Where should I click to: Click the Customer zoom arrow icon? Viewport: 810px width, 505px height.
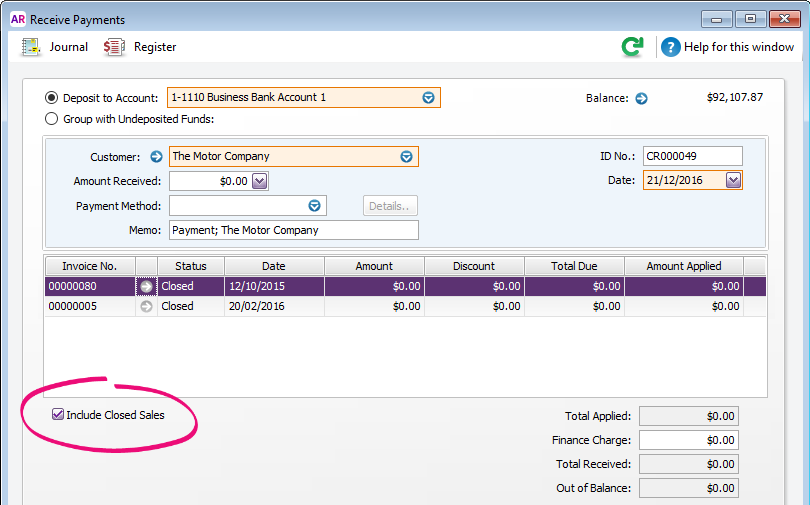[156, 156]
